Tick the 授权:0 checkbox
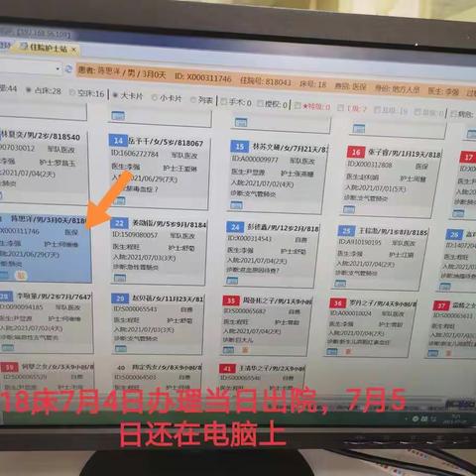The height and width of the screenshot is (476, 476). (x=260, y=103)
